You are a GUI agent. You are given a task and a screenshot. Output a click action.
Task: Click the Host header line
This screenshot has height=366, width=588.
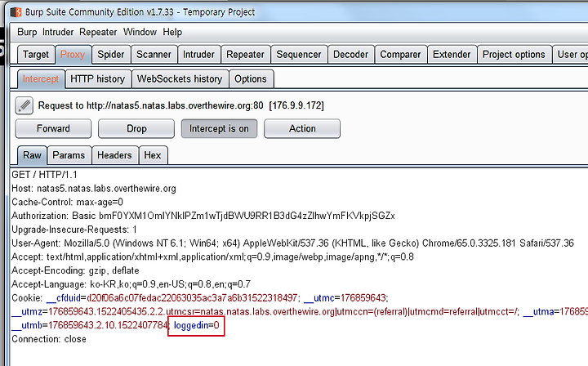(94, 188)
